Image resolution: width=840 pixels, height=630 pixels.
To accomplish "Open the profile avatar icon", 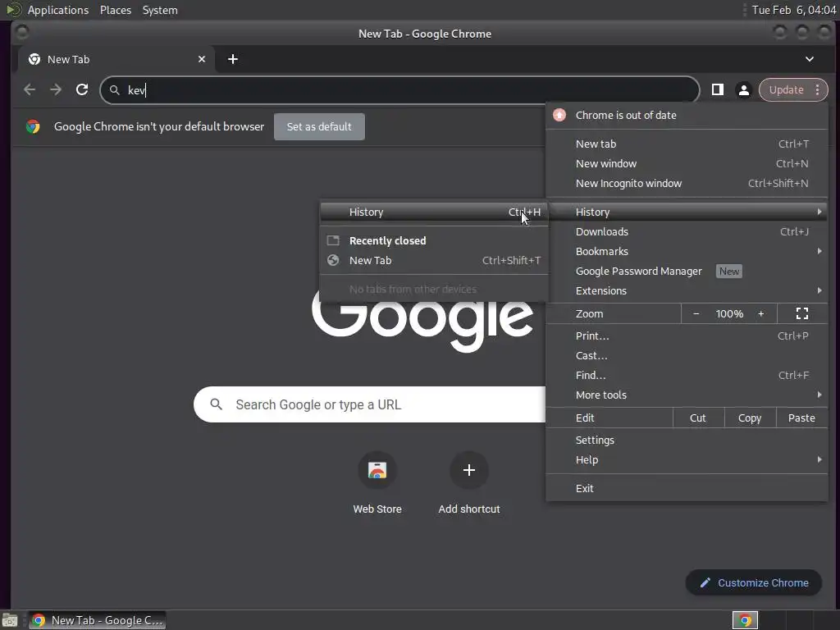I will pos(743,89).
